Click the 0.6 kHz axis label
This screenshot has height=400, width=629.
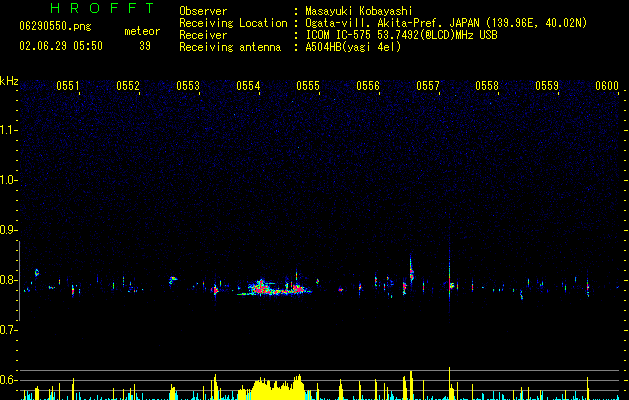pyautogui.click(x=8, y=380)
